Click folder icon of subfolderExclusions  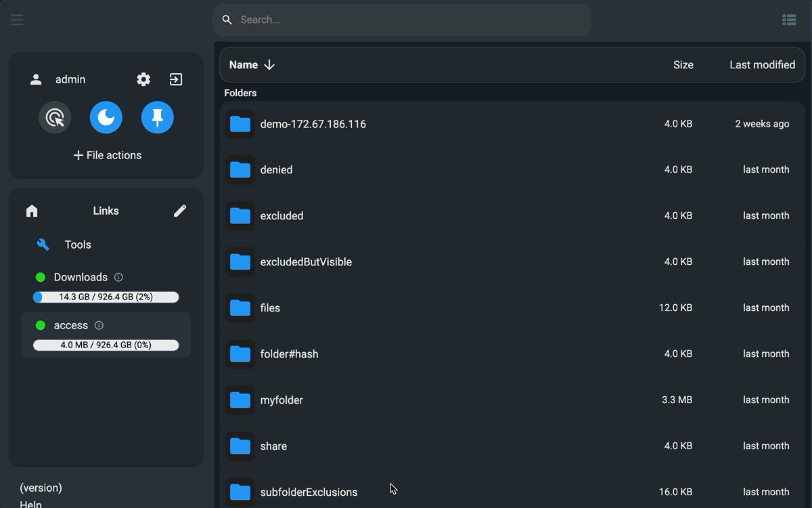(x=240, y=492)
